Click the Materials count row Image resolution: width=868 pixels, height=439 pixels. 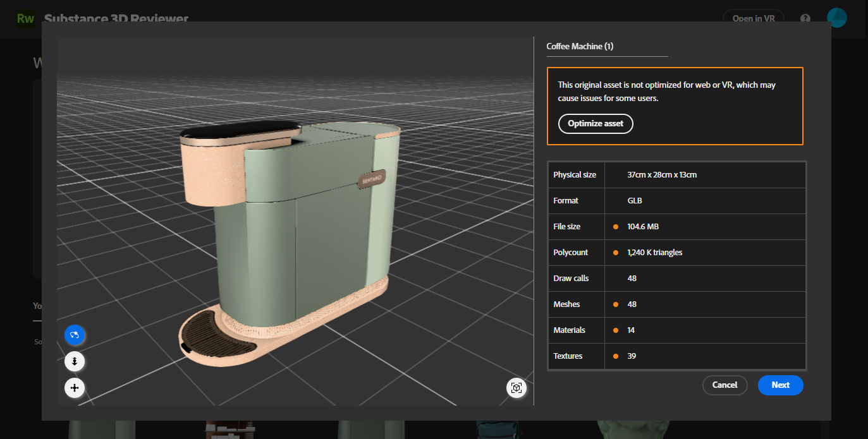coord(676,330)
